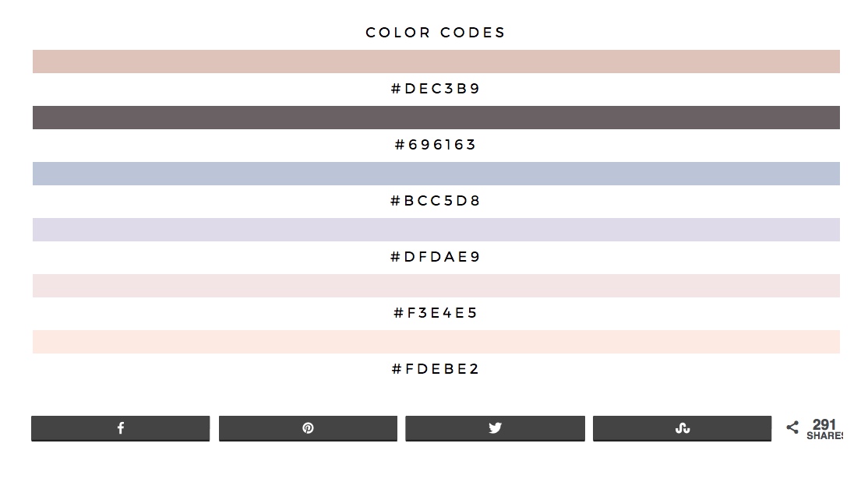Select the #FDEBE2 hex code label
868x503 pixels.
coord(435,368)
